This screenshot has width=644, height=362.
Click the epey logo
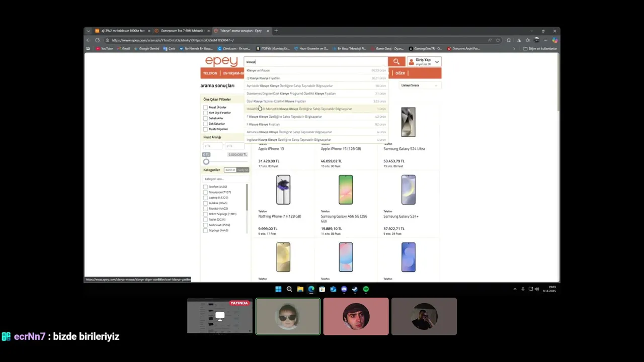click(x=221, y=61)
